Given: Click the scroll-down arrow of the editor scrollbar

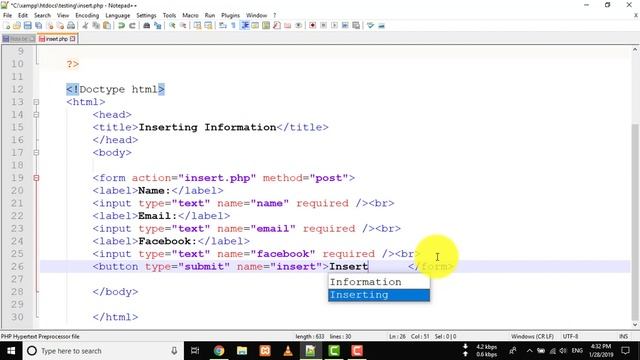Looking at the screenshot, I should pos(635,325).
